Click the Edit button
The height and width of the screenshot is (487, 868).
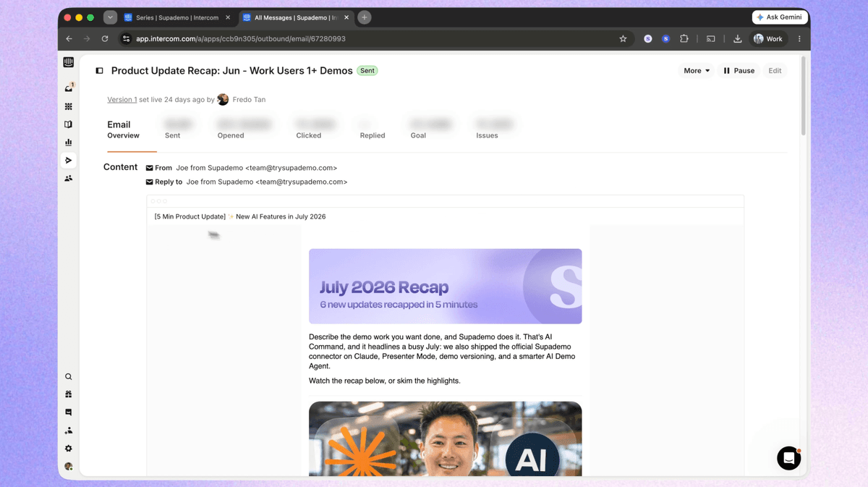click(x=775, y=71)
